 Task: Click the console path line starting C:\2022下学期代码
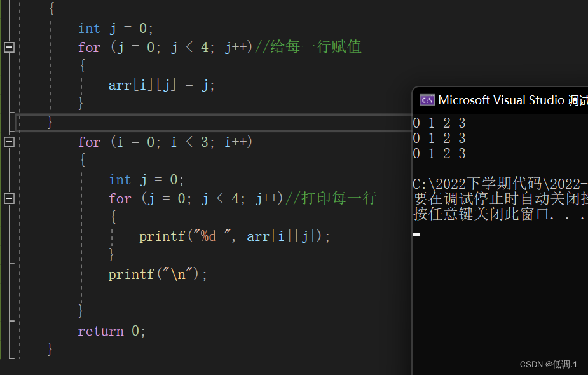click(500, 184)
